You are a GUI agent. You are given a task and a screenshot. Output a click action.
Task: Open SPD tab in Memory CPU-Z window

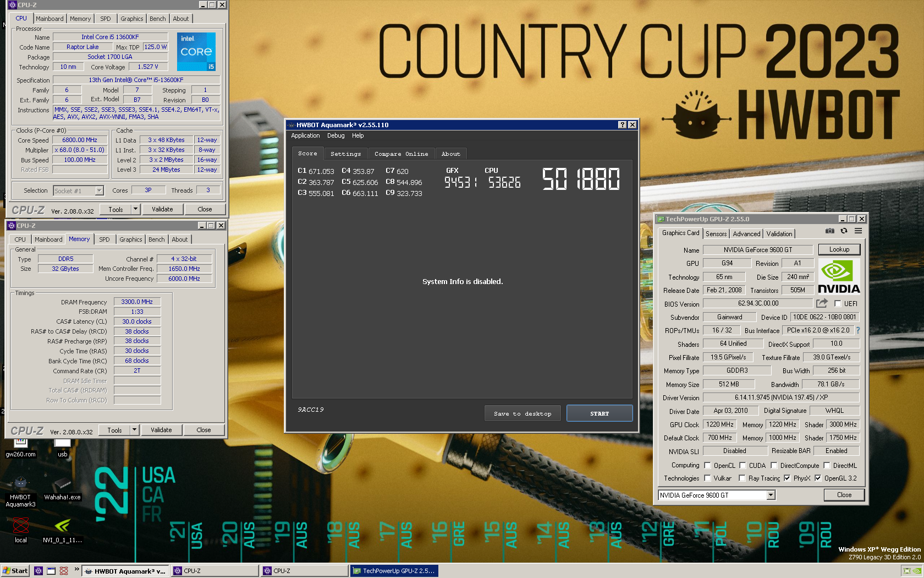tap(104, 239)
